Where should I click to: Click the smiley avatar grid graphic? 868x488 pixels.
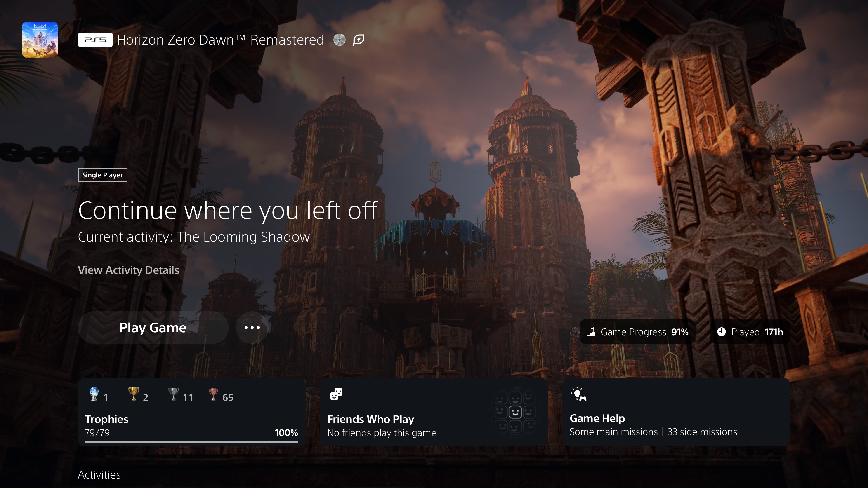515,412
